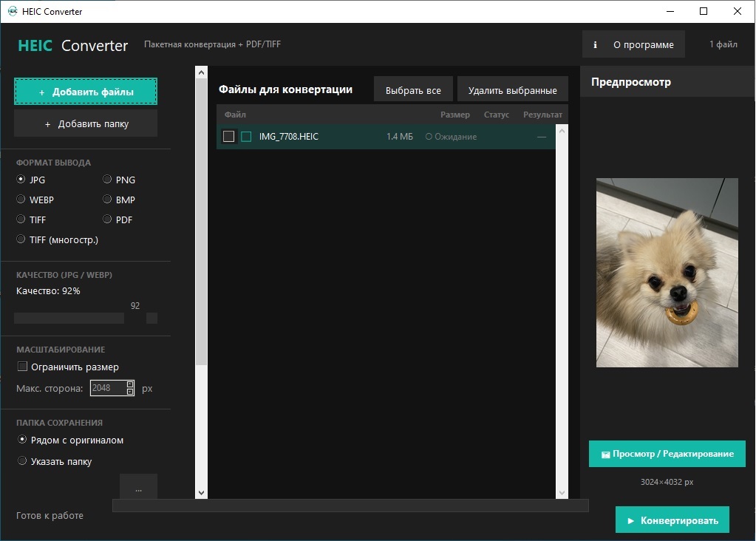The width and height of the screenshot is (756, 541).
Task: Click the Результат column header
Action: (x=543, y=115)
